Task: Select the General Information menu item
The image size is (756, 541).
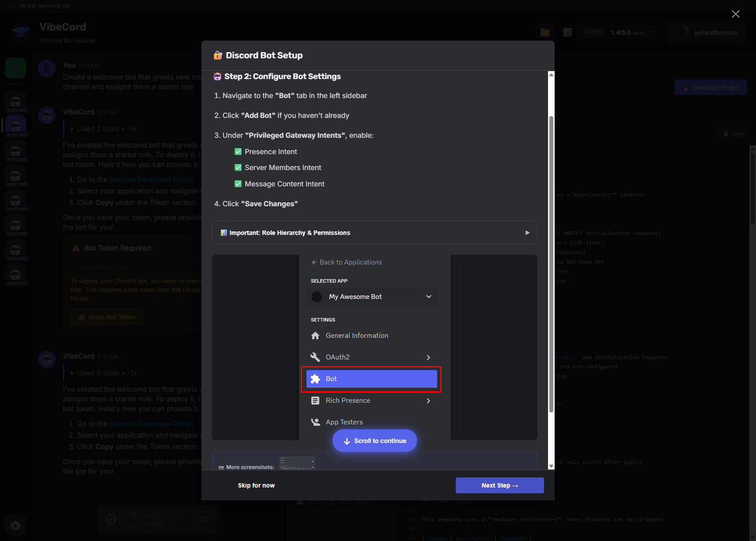Action: point(357,336)
